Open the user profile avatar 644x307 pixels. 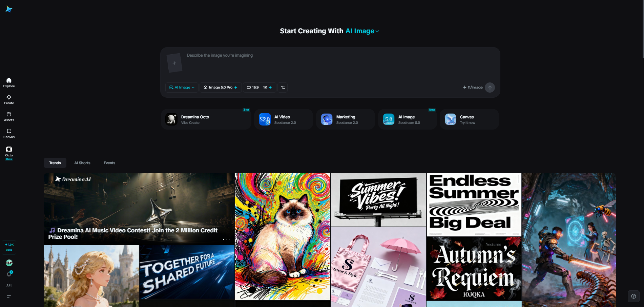[x=9, y=263]
